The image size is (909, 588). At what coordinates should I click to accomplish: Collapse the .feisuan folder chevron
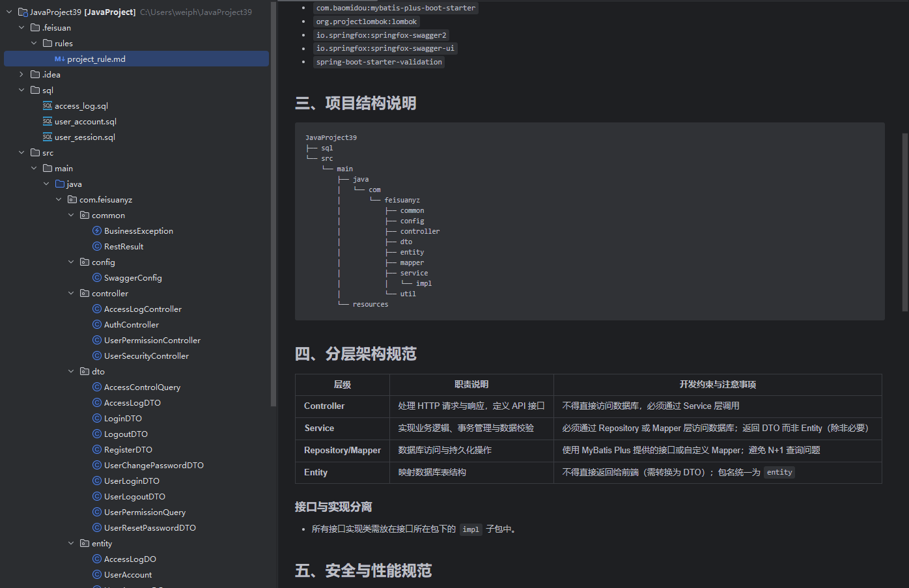(x=21, y=28)
